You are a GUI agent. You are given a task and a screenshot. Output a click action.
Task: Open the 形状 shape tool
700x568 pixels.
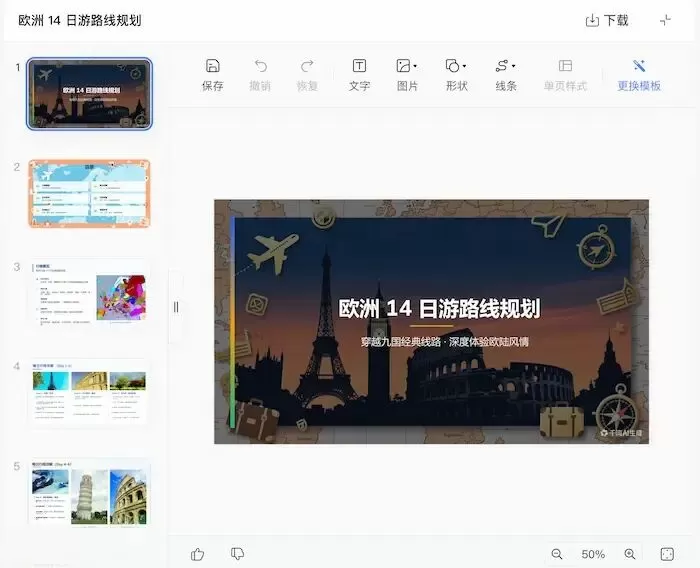click(452, 66)
